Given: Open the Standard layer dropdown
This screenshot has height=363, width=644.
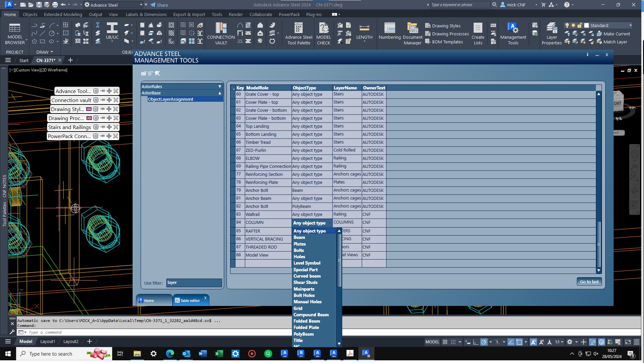Looking at the screenshot, I should (630, 25).
